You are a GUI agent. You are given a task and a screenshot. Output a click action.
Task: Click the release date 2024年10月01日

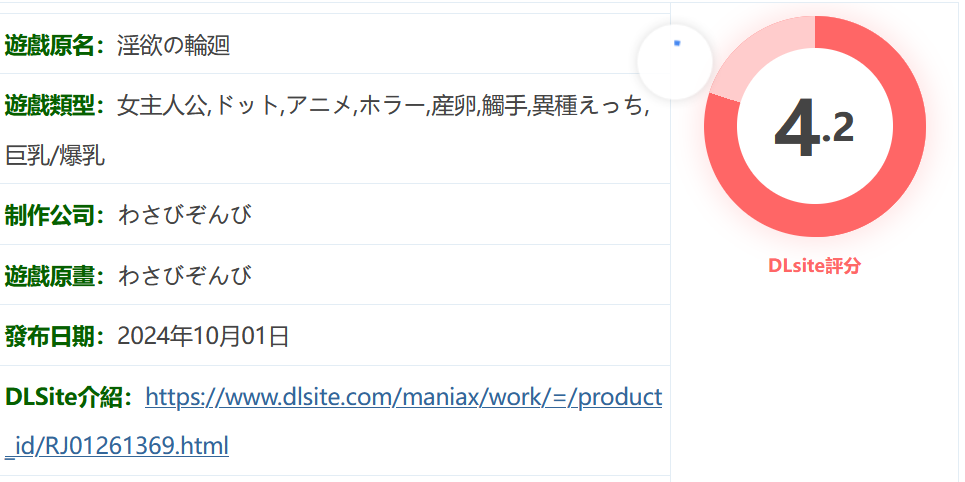[x=203, y=337]
